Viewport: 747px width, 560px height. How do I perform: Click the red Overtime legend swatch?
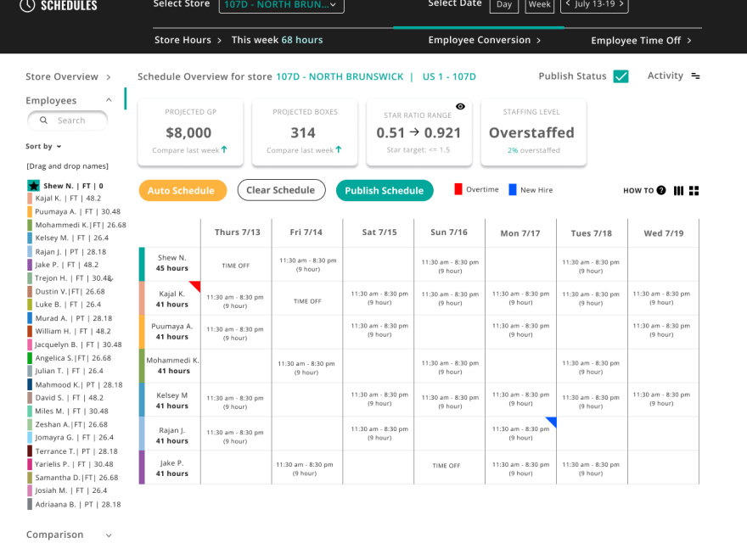(458, 189)
